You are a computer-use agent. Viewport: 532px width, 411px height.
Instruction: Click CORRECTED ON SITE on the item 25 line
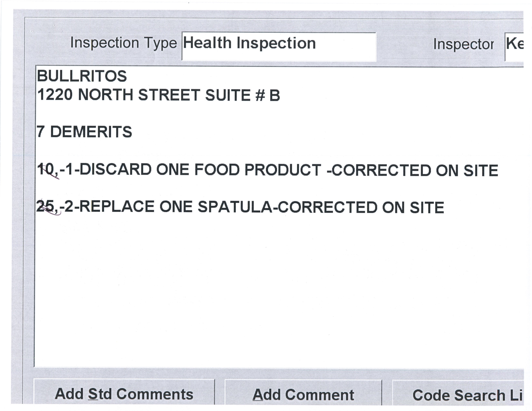(360, 207)
